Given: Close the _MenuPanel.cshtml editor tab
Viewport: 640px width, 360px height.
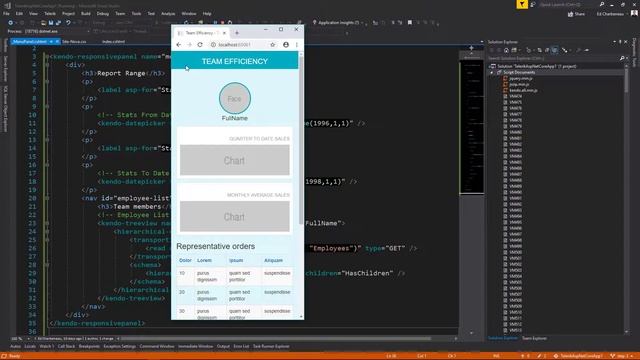Looking at the screenshot, I should point(57,42).
